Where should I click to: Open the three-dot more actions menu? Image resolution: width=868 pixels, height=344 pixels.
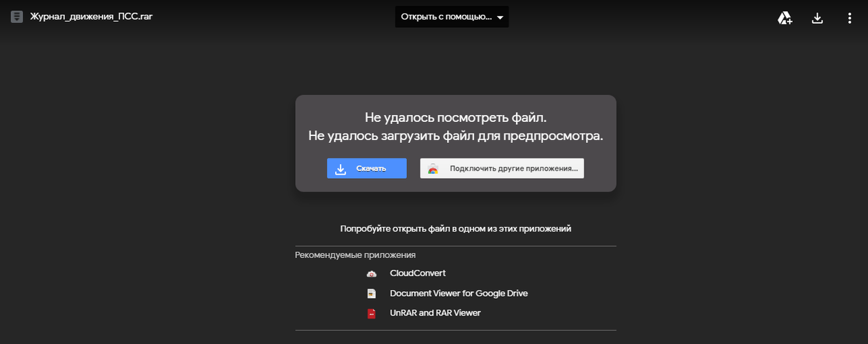(850, 18)
